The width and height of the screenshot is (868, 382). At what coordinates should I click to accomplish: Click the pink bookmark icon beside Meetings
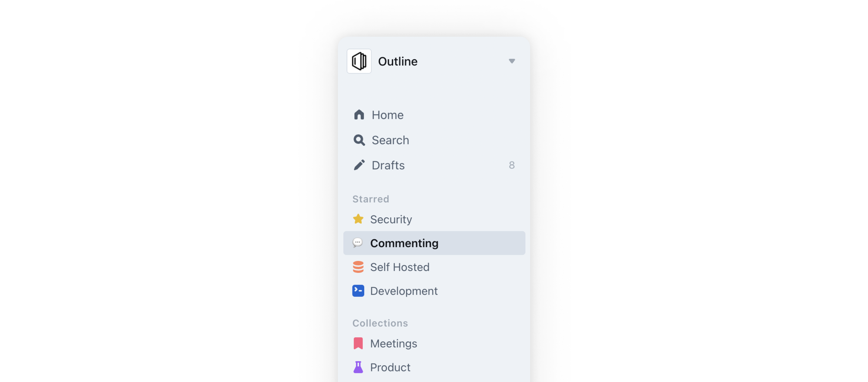358,343
